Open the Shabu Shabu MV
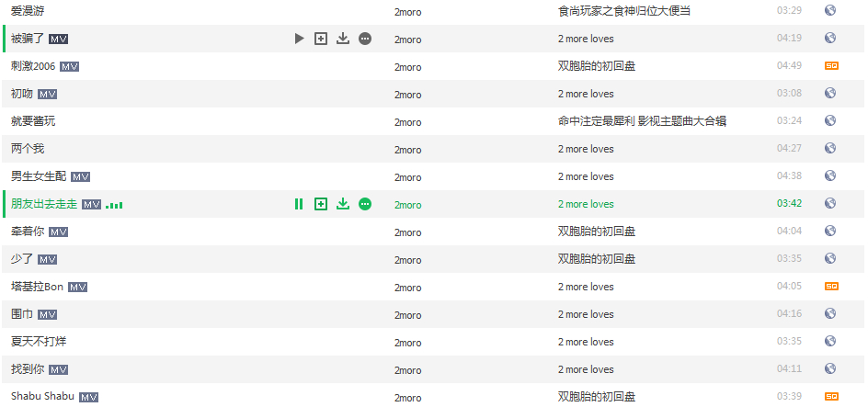The image size is (868, 407). 88,398
